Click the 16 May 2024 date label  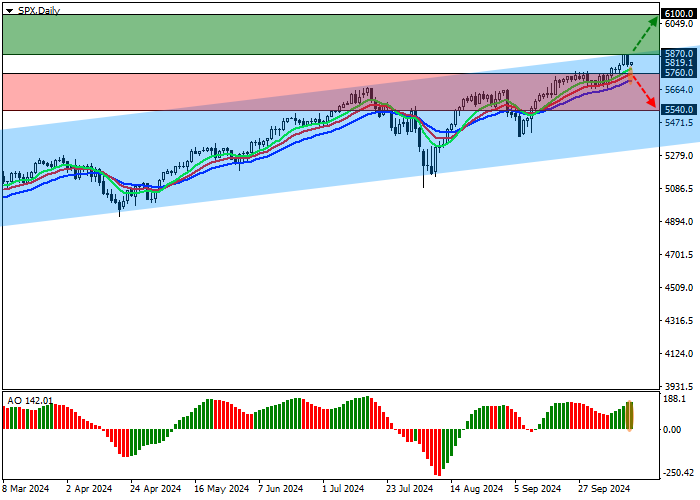pos(221,489)
